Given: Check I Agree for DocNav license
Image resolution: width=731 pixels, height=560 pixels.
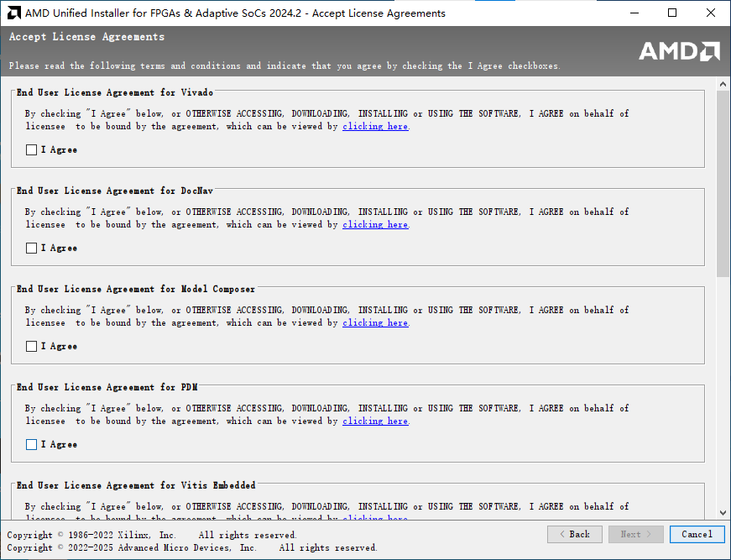Looking at the screenshot, I should [x=31, y=248].
